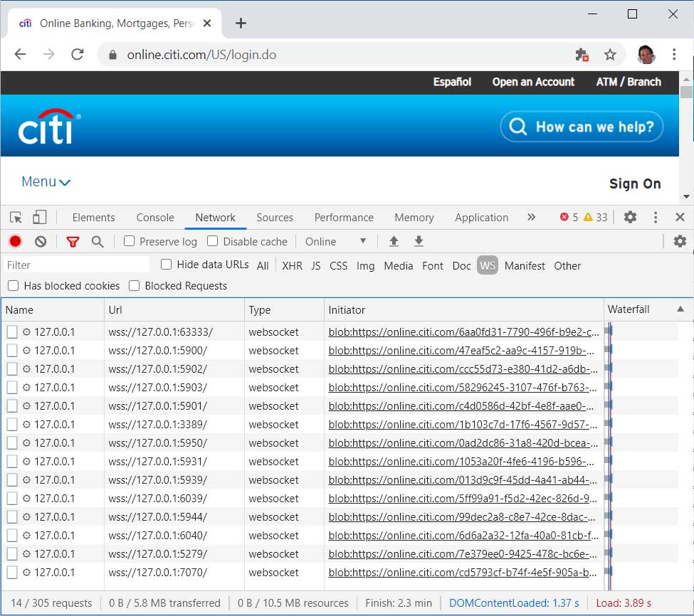This screenshot has width=694, height=616.
Task: Show All request types
Action: click(263, 266)
